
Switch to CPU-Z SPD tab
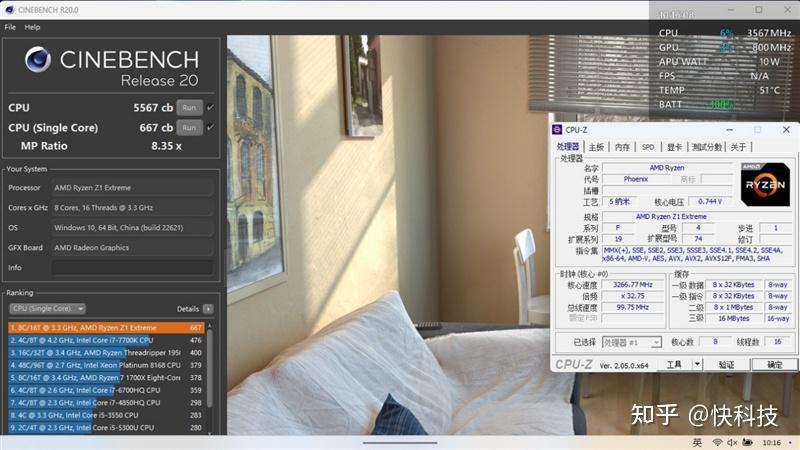[648, 147]
